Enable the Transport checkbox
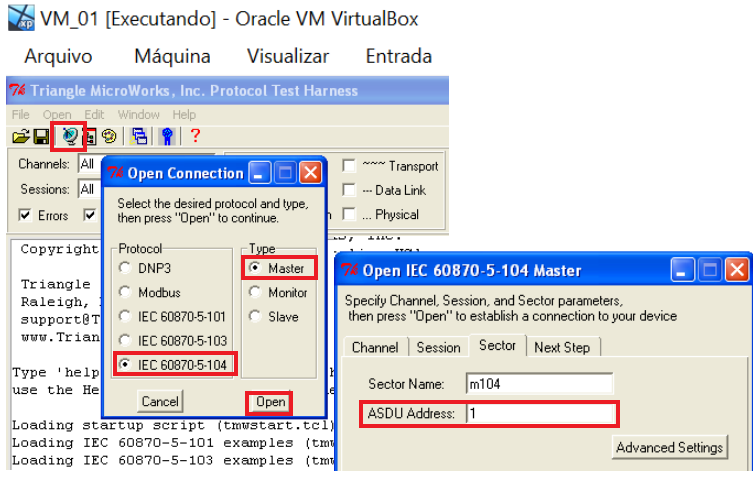Screen dimensions: 753x478 tap(350, 166)
